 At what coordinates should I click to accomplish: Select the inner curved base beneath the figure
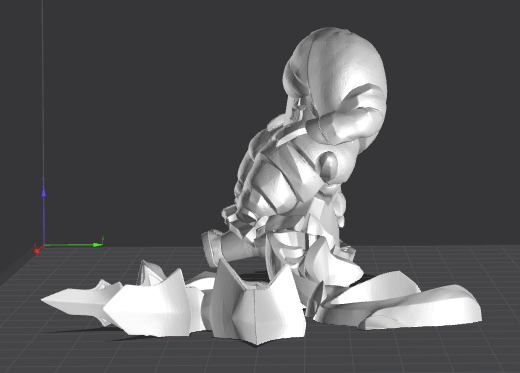(370, 293)
